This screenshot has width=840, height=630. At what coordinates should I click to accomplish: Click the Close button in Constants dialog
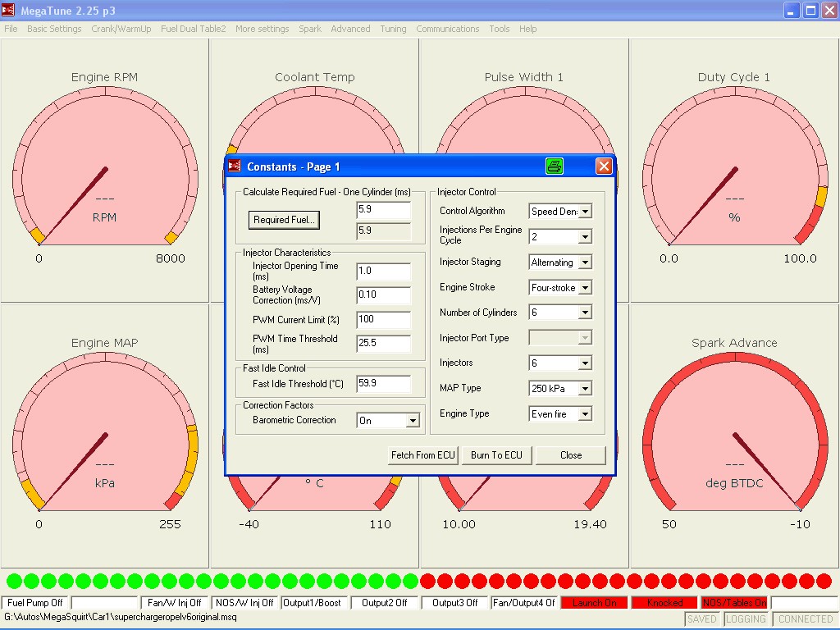pos(571,455)
